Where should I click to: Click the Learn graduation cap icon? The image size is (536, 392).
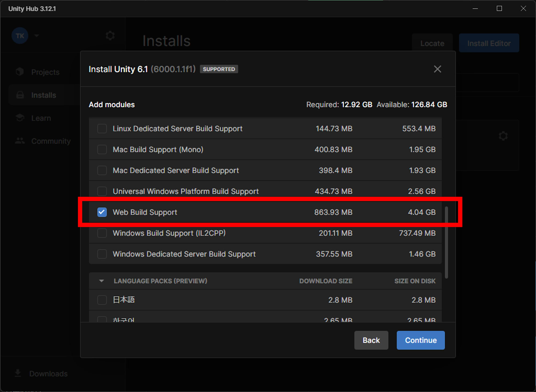click(x=20, y=118)
